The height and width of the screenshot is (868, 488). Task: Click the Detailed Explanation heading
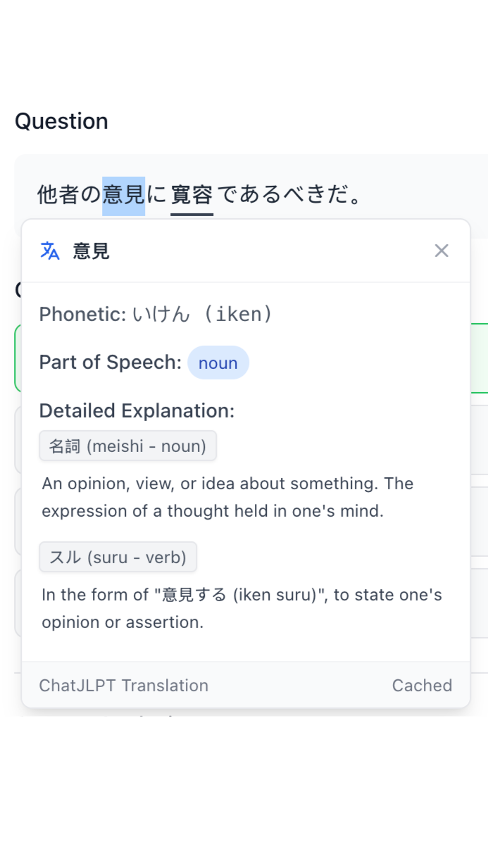coord(137,410)
